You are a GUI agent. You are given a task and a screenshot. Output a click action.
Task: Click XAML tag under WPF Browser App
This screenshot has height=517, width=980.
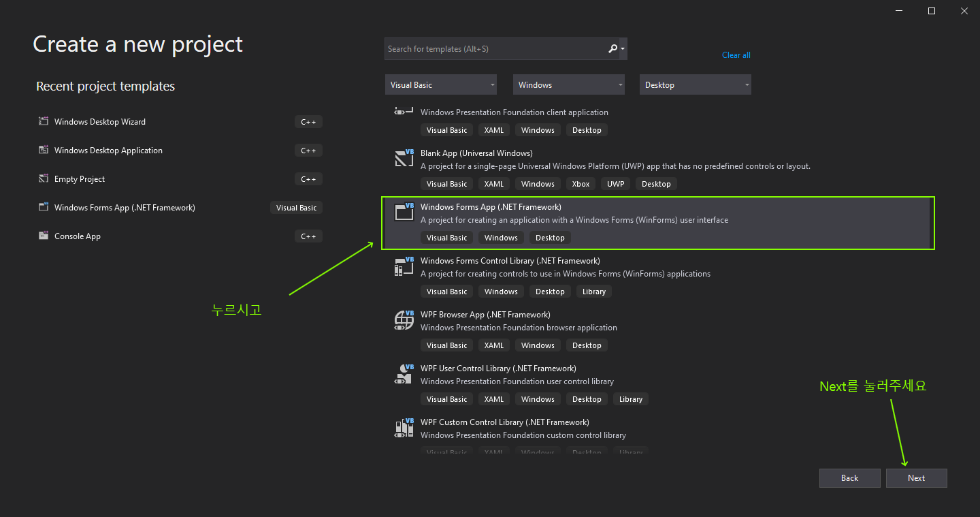coord(494,345)
